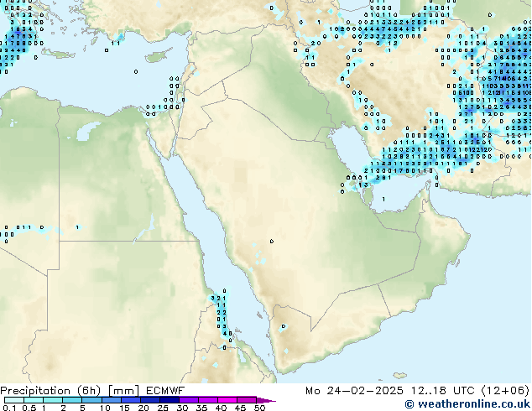Select the 10–15 mm legend swatch
The width and height of the screenshot is (532, 411).
tap(111, 400)
